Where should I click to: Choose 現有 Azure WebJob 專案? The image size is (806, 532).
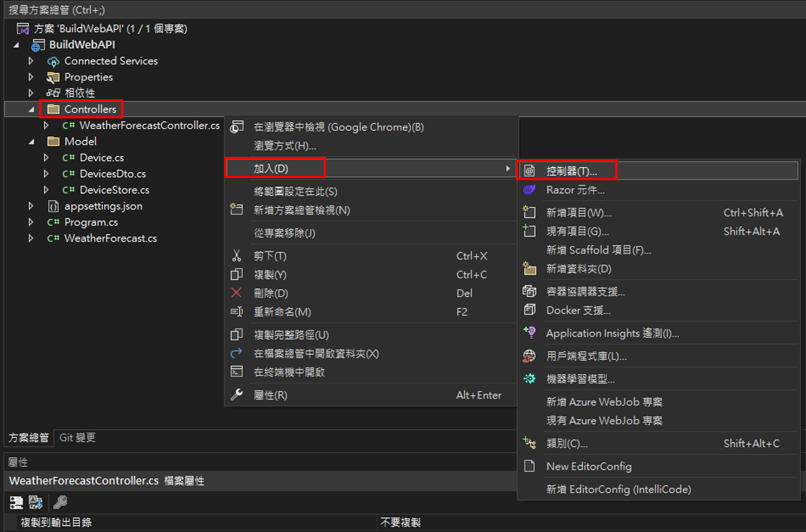click(x=604, y=420)
